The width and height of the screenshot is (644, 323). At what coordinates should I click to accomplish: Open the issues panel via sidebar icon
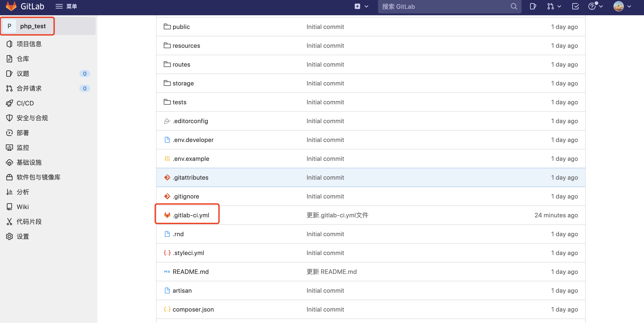[9, 74]
